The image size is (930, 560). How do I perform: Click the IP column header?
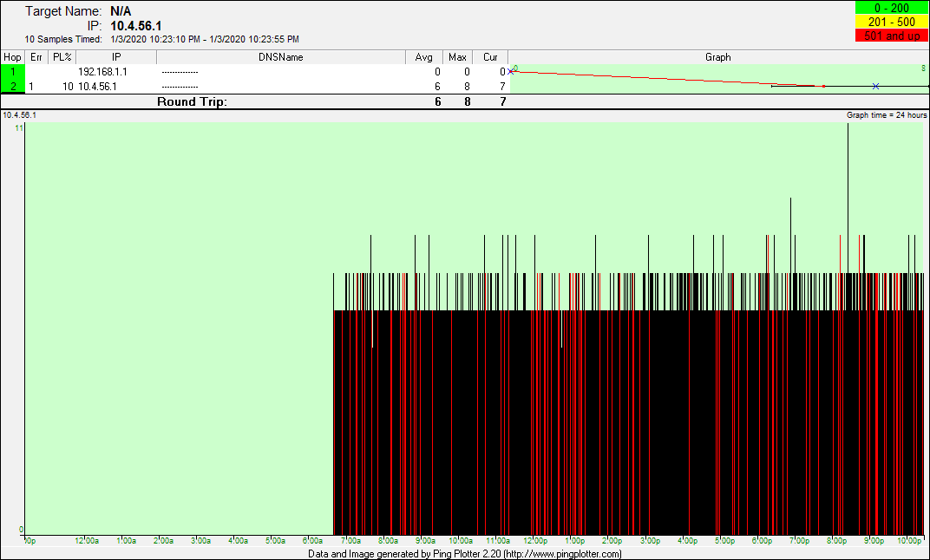[116, 57]
